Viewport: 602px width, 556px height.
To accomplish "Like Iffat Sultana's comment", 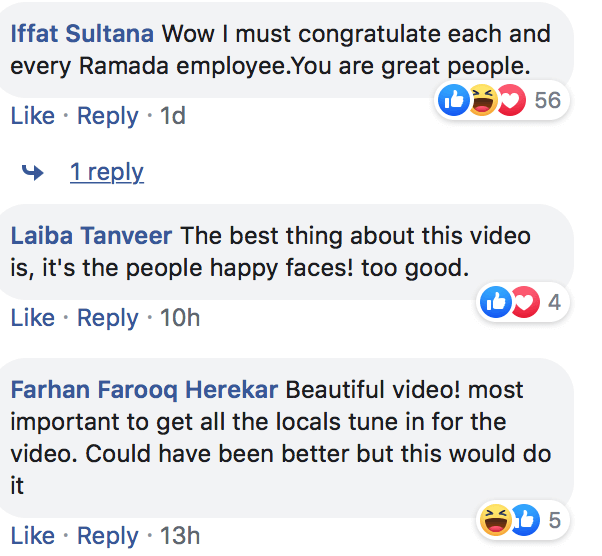I will click(x=33, y=116).
